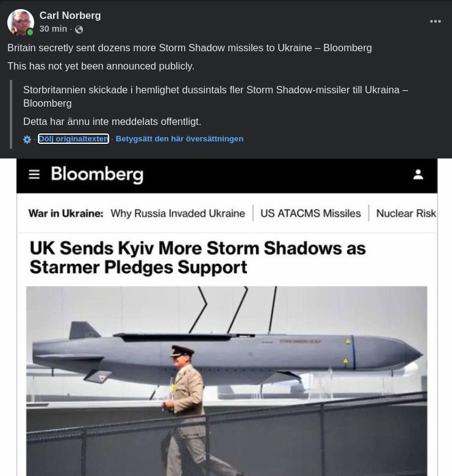
Task: Open the post's 30 min timestamp
Action: coord(53,29)
